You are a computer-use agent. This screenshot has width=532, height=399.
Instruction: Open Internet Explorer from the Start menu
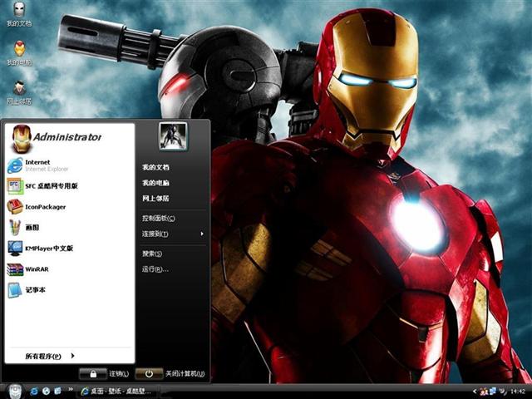(37, 165)
